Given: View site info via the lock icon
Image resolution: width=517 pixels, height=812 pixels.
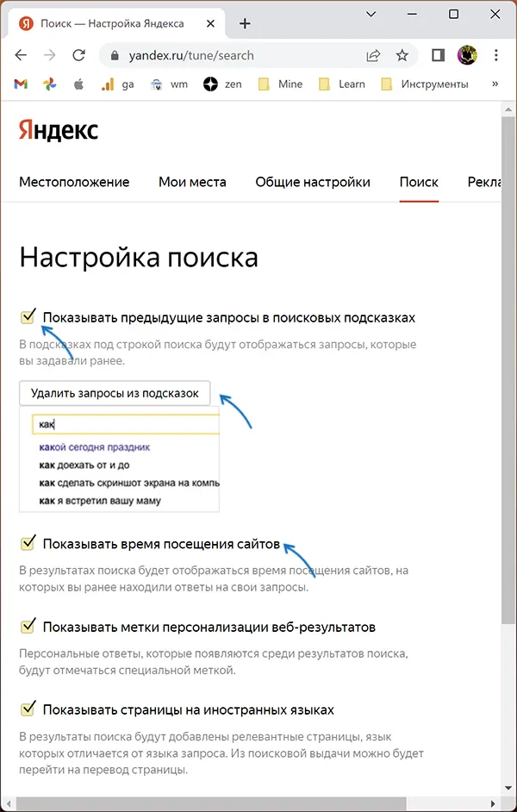Looking at the screenshot, I should [115, 55].
